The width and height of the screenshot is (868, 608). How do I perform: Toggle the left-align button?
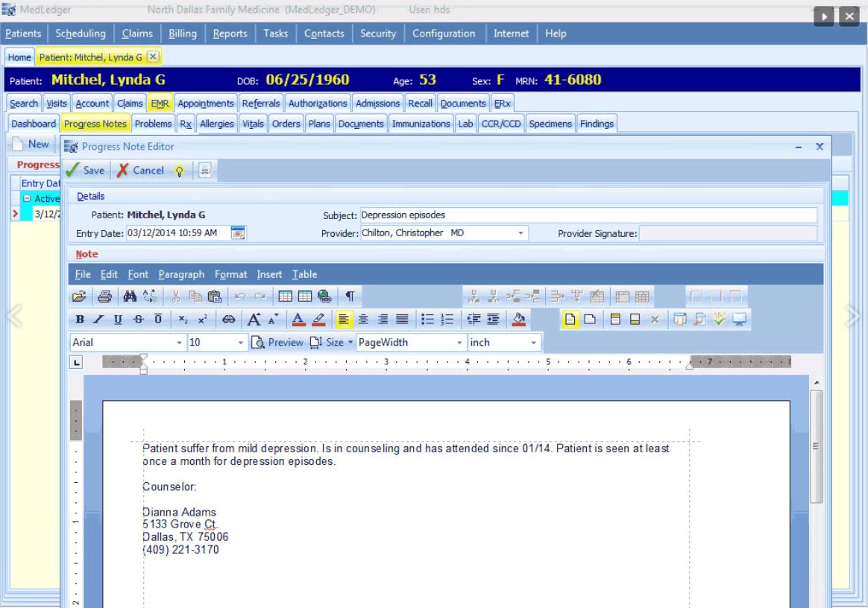click(x=344, y=319)
